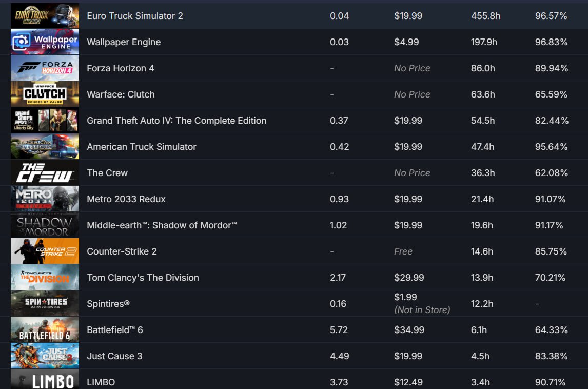Click the 96.83% rating for Wallpaper Engine
Screen dimensions: 588x389
551,42
